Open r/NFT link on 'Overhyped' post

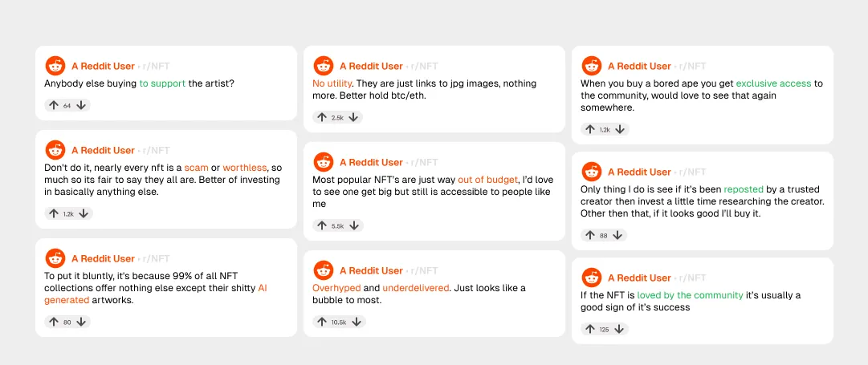(425, 271)
